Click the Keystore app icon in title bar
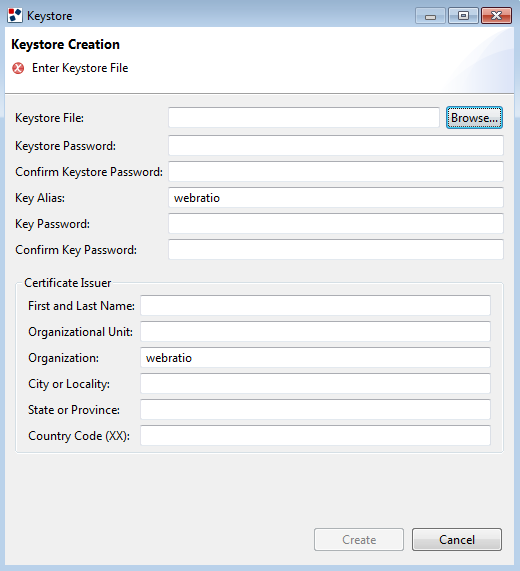This screenshot has width=520, height=571. (15, 16)
